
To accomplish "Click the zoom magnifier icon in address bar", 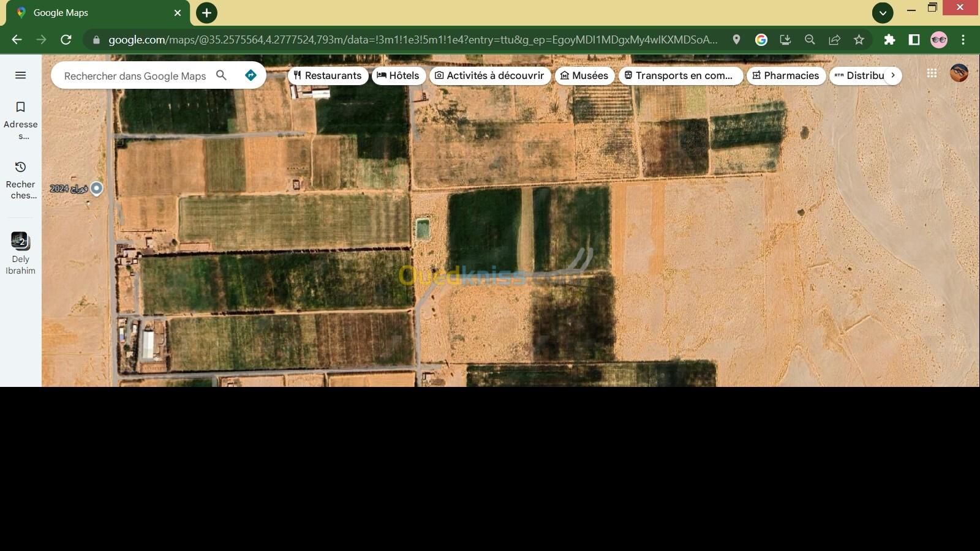I will coord(810,40).
